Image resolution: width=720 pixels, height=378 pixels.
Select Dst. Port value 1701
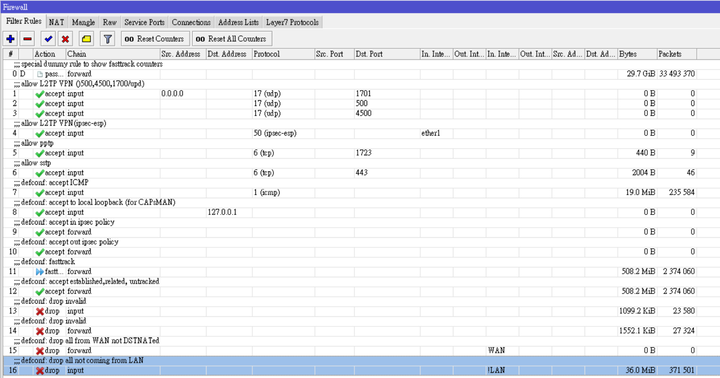(x=363, y=94)
